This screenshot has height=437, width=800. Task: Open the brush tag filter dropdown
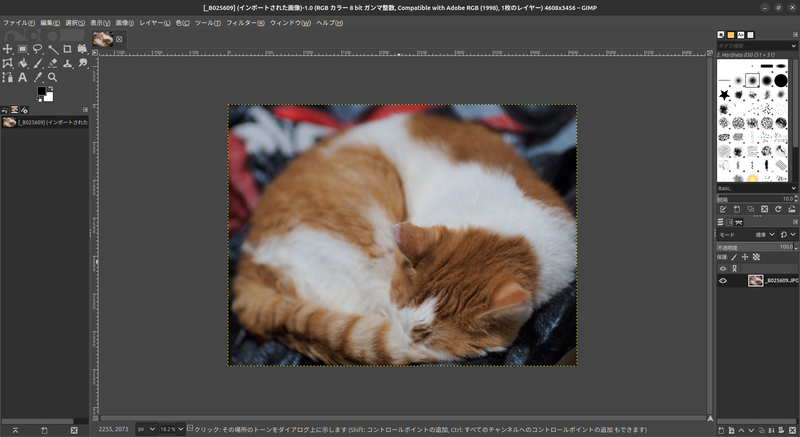tap(793, 46)
